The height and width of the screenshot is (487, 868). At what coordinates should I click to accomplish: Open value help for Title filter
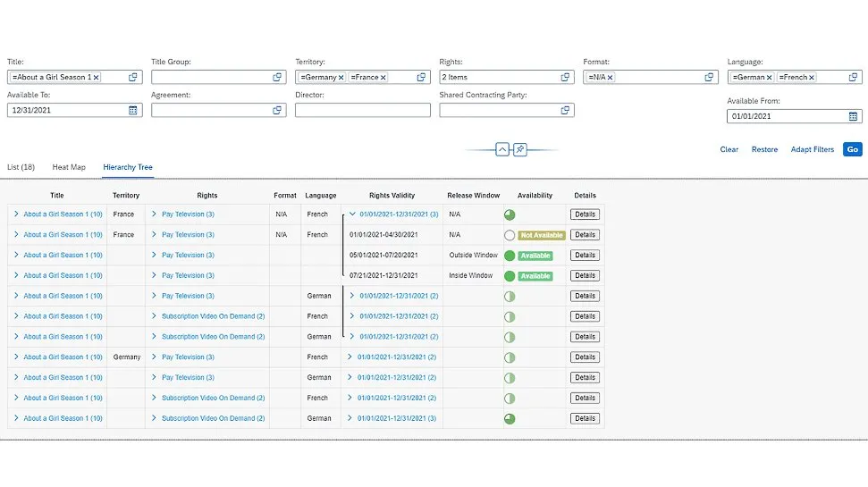coord(133,78)
